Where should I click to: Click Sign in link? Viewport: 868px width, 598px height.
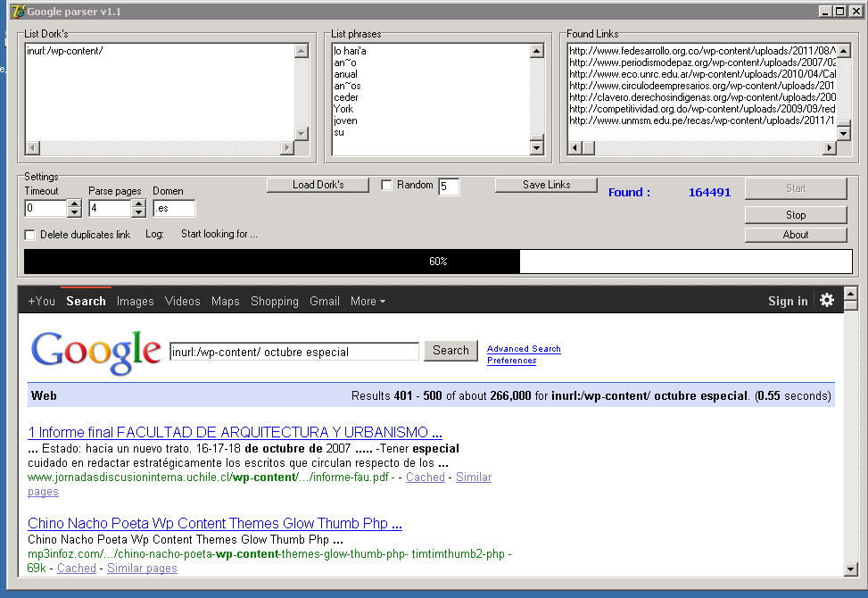[x=788, y=301]
